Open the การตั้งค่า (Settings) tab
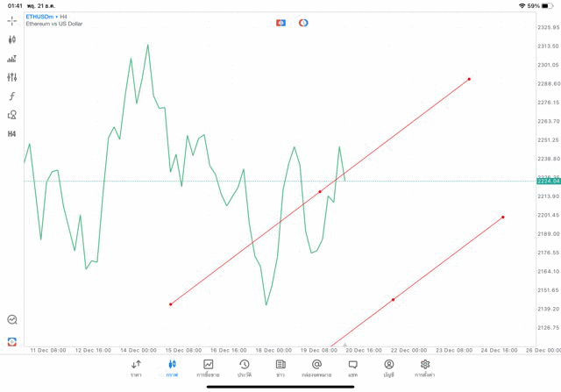This screenshot has height=392, width=561. [x=425, y=367]
